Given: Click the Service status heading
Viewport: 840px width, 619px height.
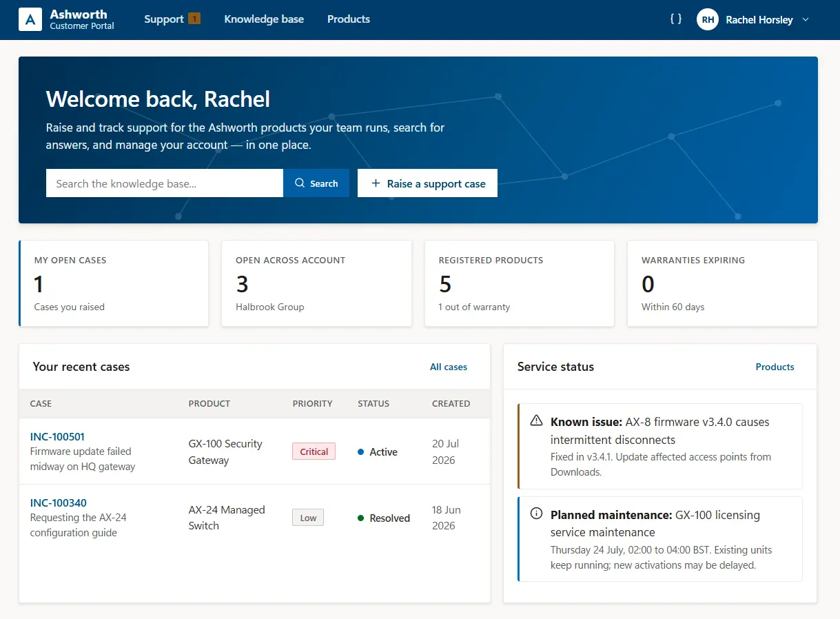Looking at the screenshot, I should [x=555, y=367].
